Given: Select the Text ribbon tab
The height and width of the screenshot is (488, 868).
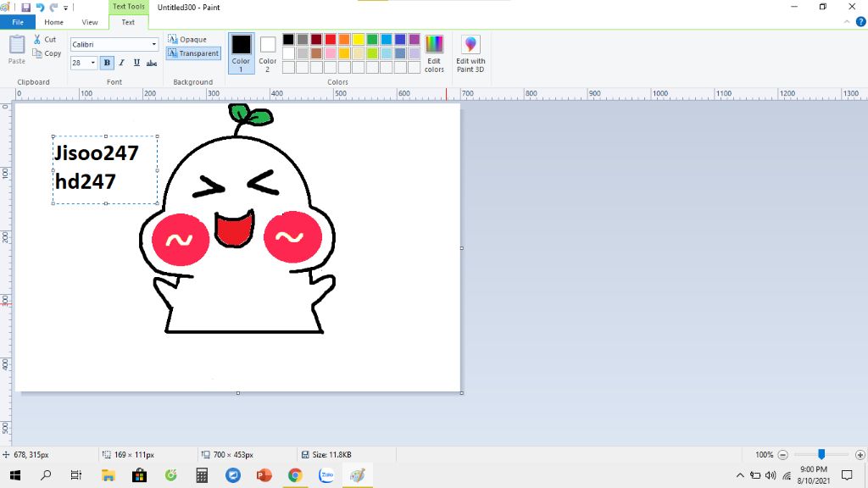Looking at the screenshot, I should tap(128, 22).
